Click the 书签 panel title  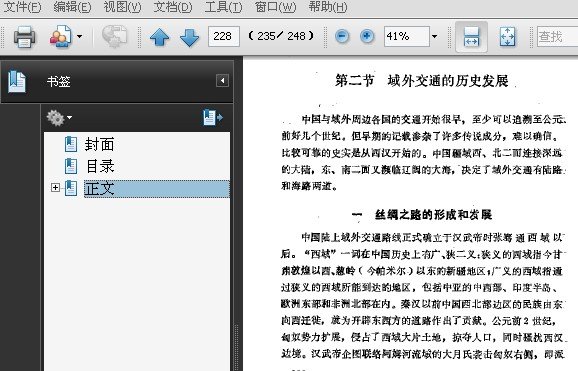point(59,82)
